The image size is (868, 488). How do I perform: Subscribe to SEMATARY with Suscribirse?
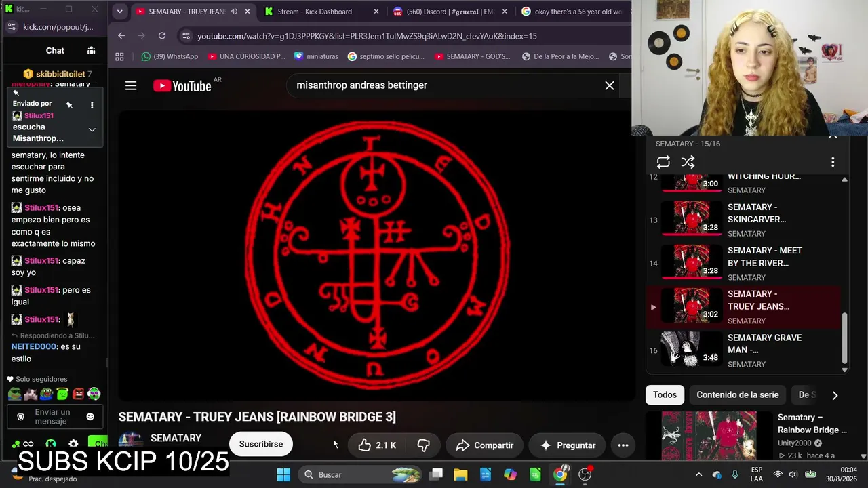pyautogui.click(x=261, y=444)
